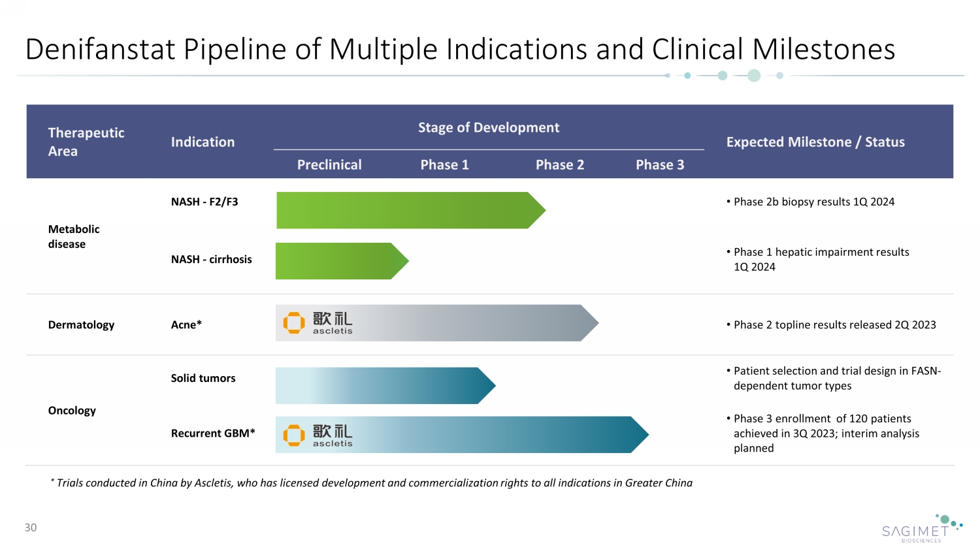The height and width of the screenshot is (551, 980).
Task: Select the Phase 3 column header
Action: pyautogui.click(x=660, y=165)
